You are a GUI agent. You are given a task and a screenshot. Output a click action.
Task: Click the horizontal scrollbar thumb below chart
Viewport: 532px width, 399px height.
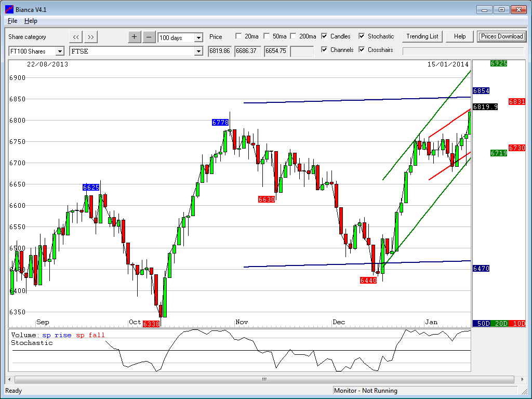264,379
